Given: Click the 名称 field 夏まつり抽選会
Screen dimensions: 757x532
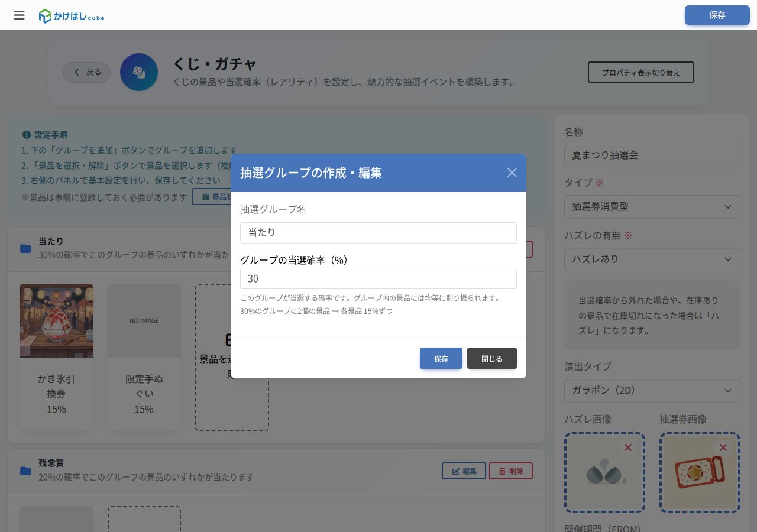Looking at the screenshot, I should [652, 155].
